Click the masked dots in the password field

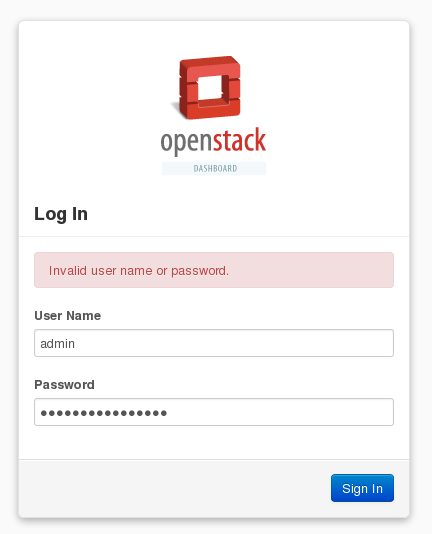tap(104, 413)
